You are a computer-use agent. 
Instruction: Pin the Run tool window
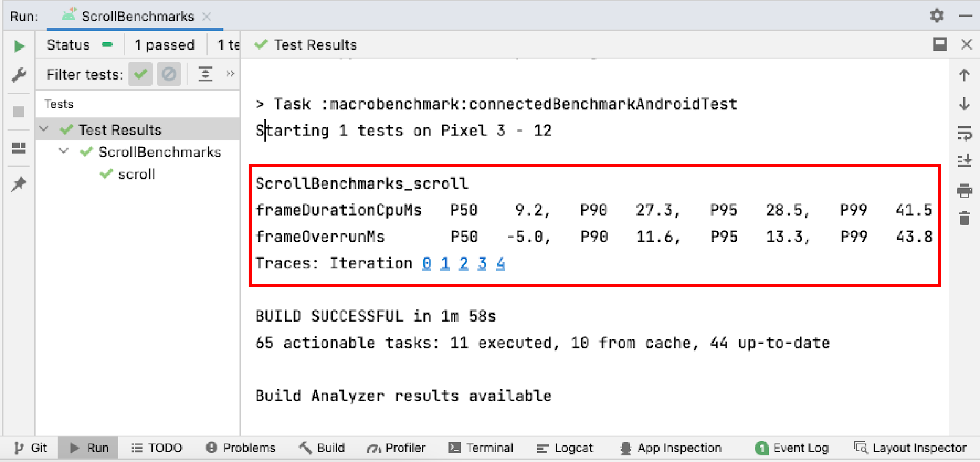18,184
